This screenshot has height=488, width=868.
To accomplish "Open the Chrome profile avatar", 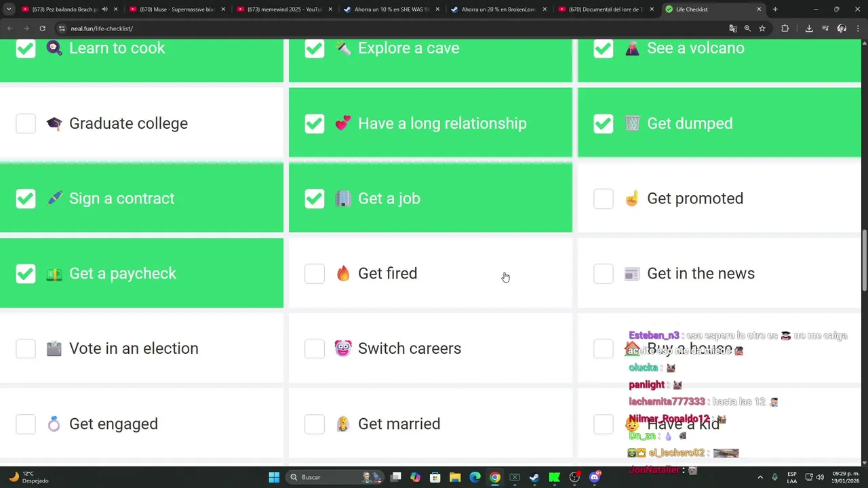I will click(842, 28).
